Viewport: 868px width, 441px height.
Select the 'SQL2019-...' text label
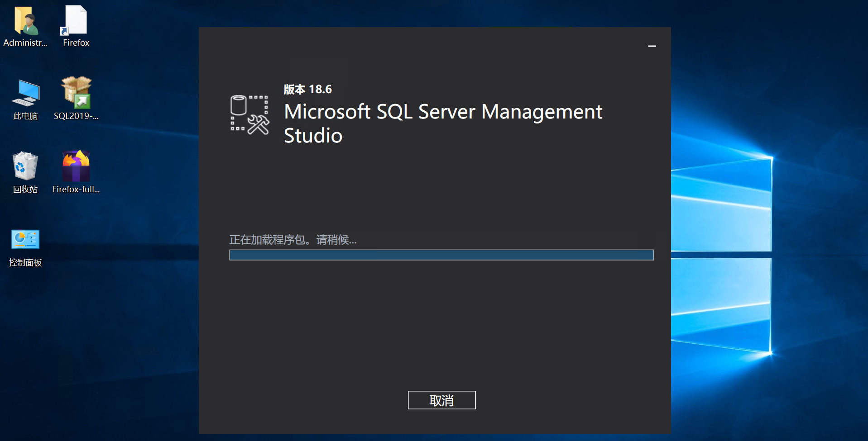click(x=76, y=116)
